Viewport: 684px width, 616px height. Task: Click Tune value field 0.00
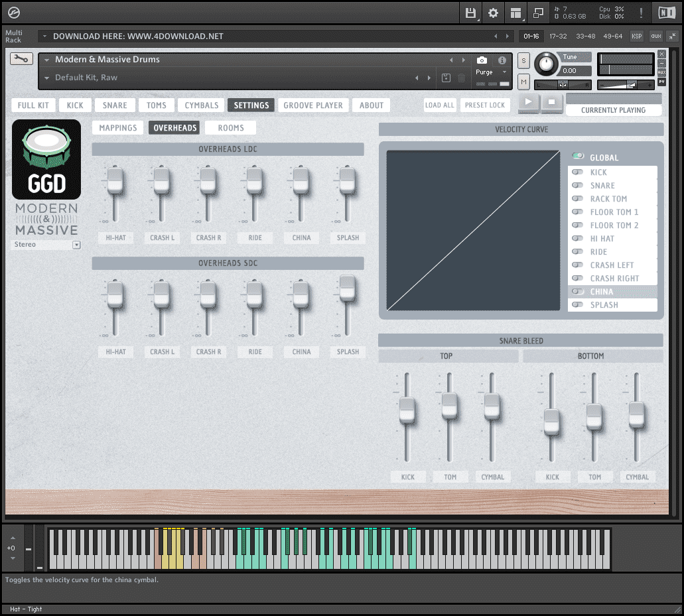pyautogui.click(x=575, y=71)
